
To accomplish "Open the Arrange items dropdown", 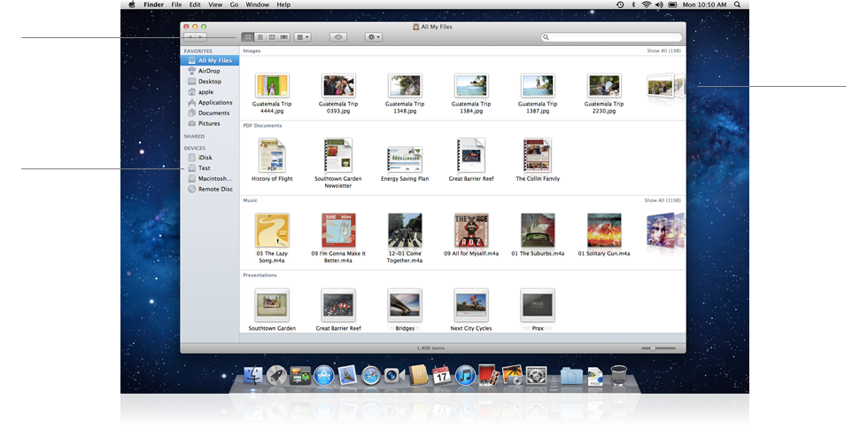I will 303,37.
